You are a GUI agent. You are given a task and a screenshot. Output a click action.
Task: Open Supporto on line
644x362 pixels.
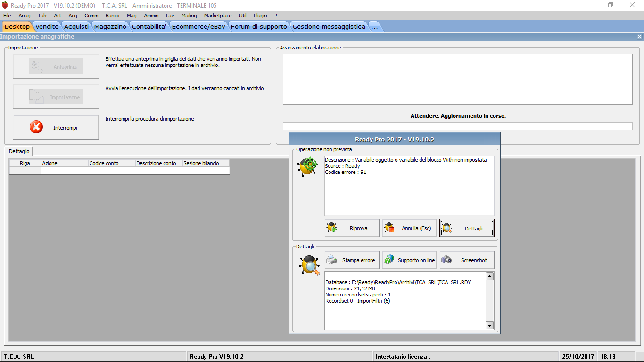pyautogui.click(x=409, y=260)
